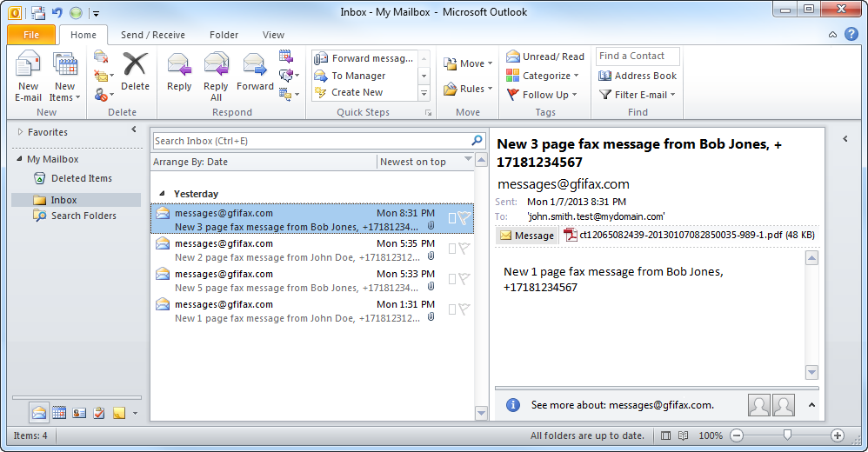Expand the To-Do Bar
This screenshot has width=868, height=452.
point(845,139)
